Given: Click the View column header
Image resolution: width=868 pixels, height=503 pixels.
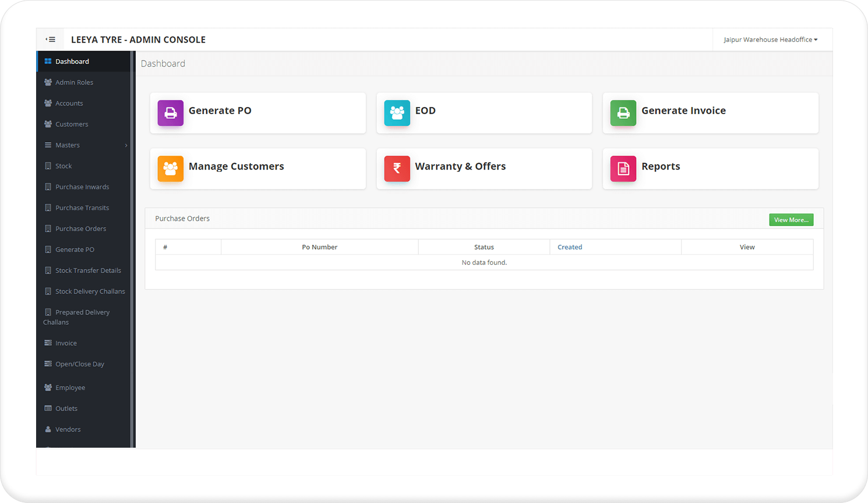Looking at the screenshot, I should (x=747, y=247).
